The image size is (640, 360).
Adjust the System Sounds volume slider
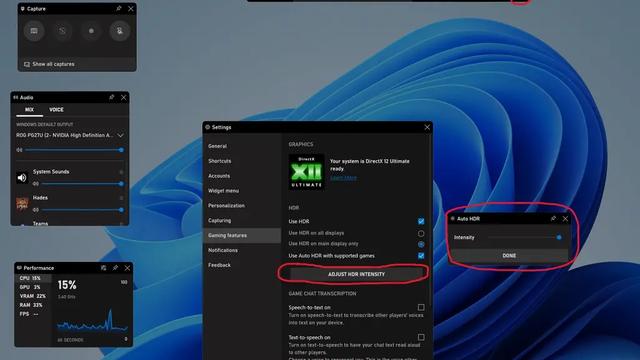click(x=82, y=184)
